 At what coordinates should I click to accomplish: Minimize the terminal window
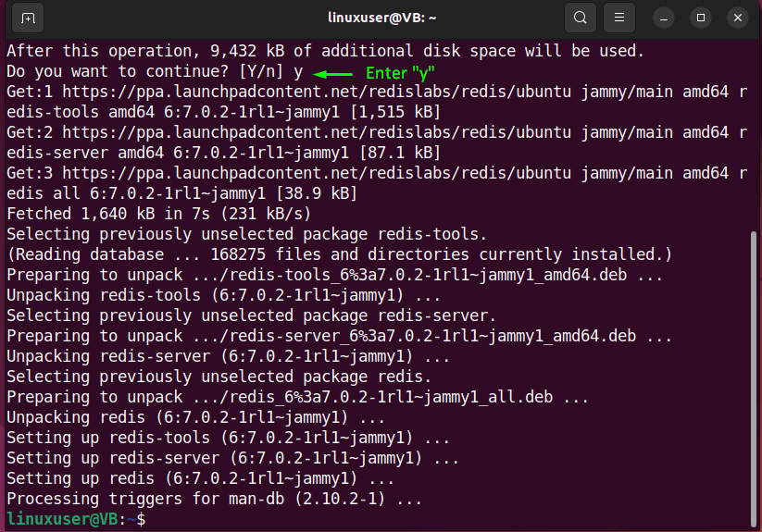pyautogui.click(x=664, y=19)
